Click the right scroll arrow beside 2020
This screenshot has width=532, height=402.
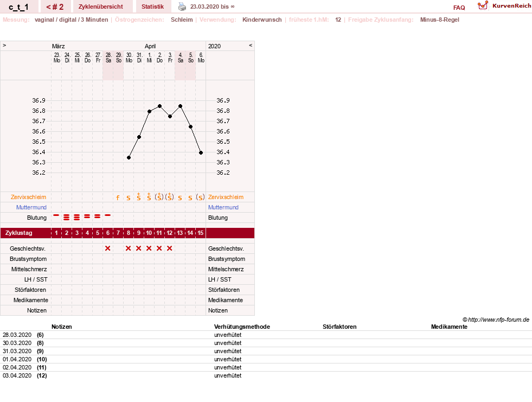pyautogui.click(x=251, y=45)
